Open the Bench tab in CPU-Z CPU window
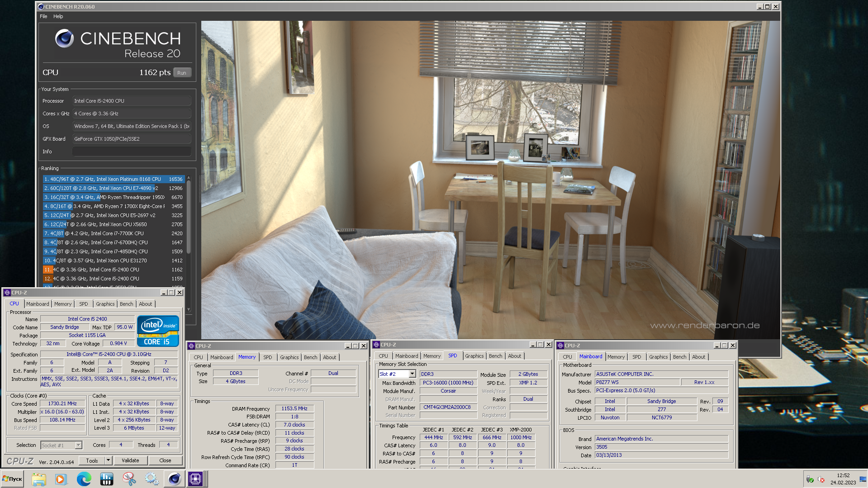The height and width of the screenshot is (488, 868). pos(127,304)
